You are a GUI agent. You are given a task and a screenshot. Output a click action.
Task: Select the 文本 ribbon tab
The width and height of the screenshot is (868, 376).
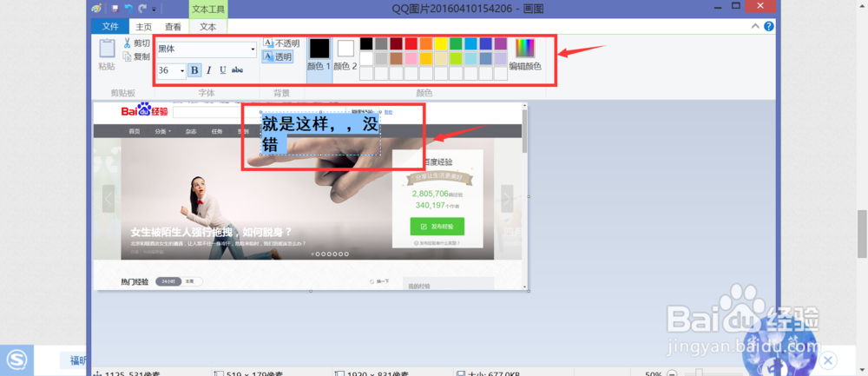point(208,27)
